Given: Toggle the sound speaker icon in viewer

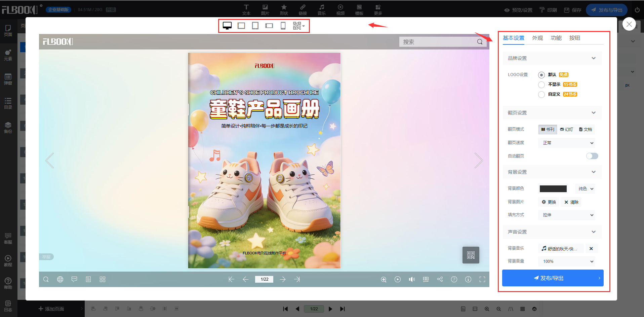Looking at the screenshot, I should tap(412, 279).
